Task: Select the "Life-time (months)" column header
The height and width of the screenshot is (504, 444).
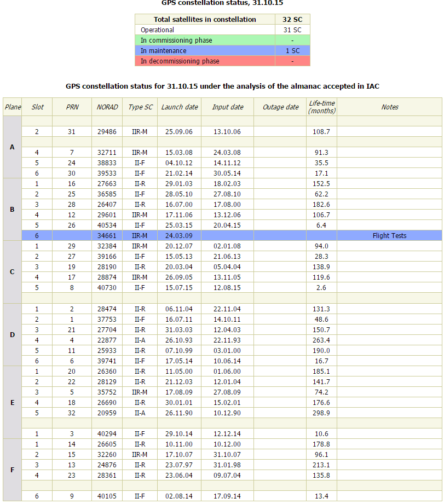Action: [x=322, y=107]
